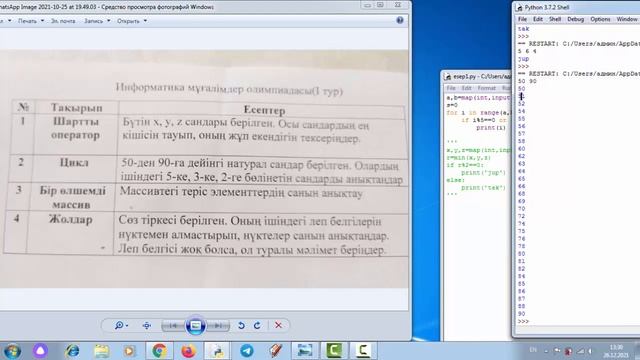This screenshot has width=640, height=360.
Task: Click the EN language indicator in tray
Action: coord(533,350)
